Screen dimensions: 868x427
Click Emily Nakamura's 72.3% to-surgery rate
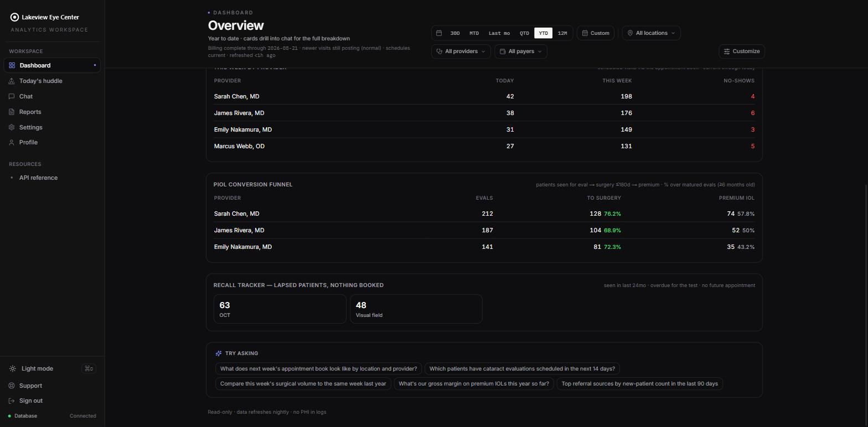[x=612, y=247]
